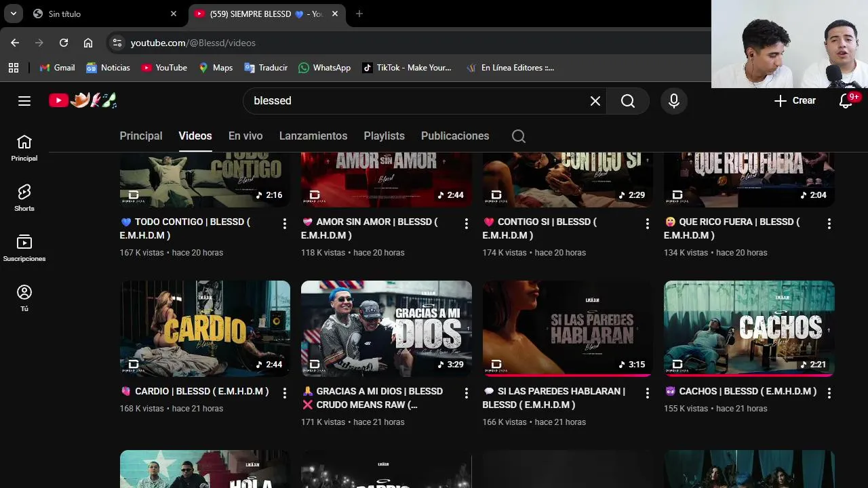Image resolution: width=868 pixels, height=488 pixels.
Task: Switch to Principal channel tab
Action: pos(141,136)
